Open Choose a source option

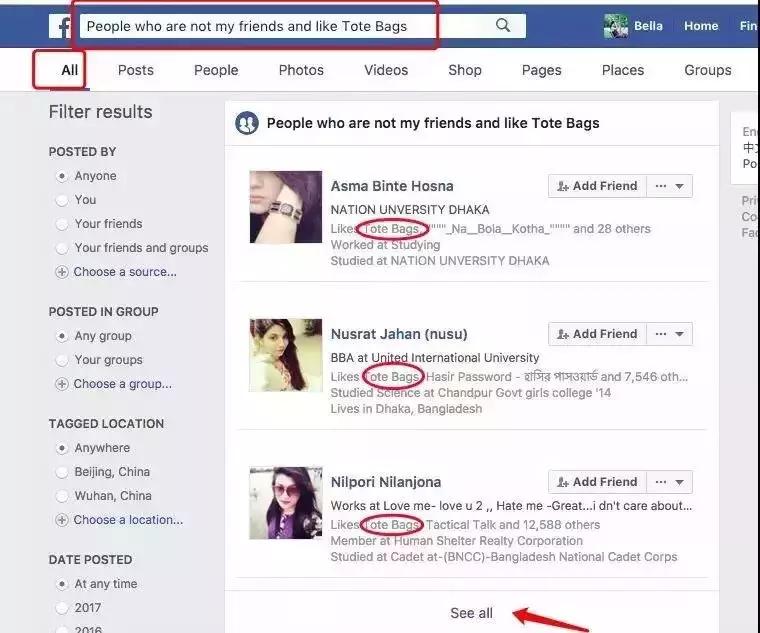point(125,272)
